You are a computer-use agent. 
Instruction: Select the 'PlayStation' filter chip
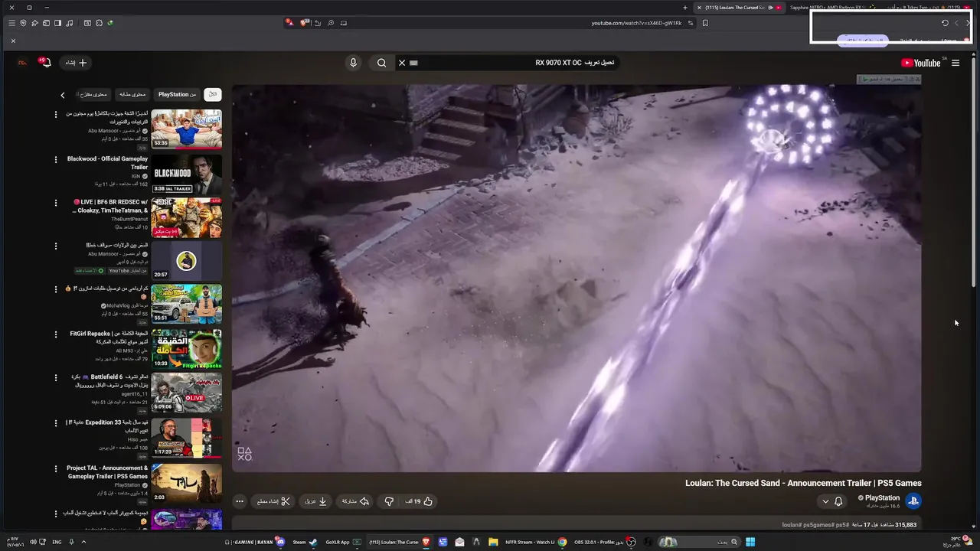click(x=177, y=94)
